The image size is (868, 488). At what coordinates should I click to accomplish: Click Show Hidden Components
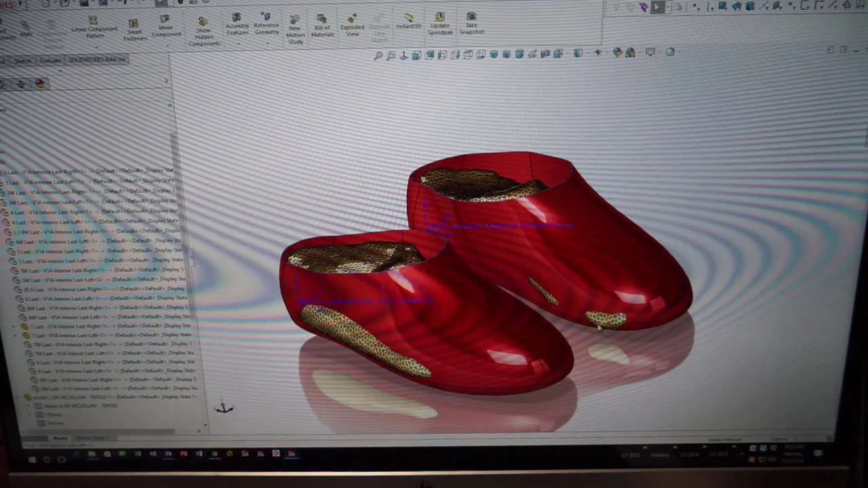tap(203, 33)
